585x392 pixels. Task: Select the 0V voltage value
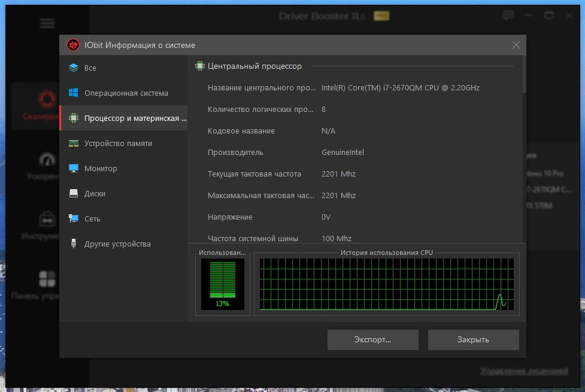click(326, 217)
